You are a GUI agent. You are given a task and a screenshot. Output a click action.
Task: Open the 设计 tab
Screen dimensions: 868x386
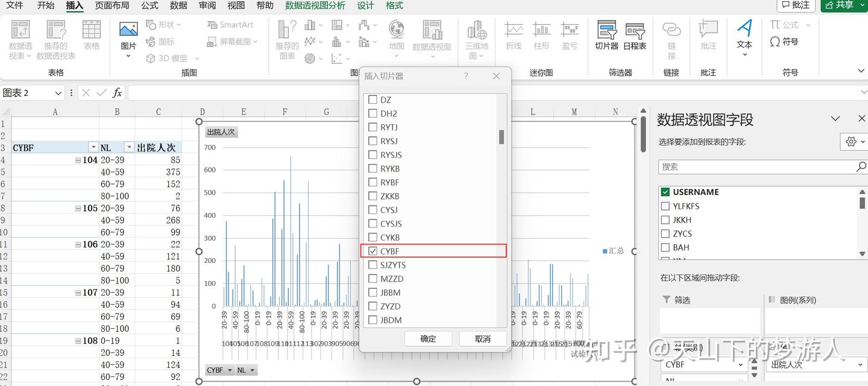coord(365,5)
